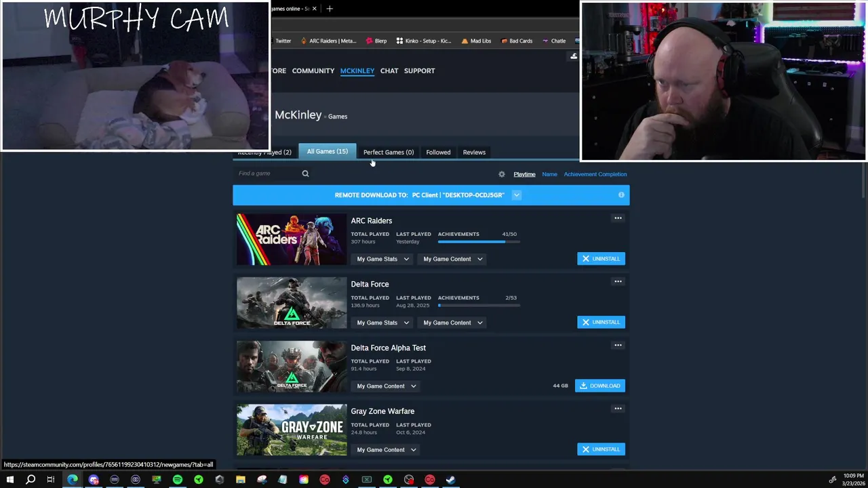Sort games by Name
This screenshot has width=868, height=488.
tap(549, 174)
